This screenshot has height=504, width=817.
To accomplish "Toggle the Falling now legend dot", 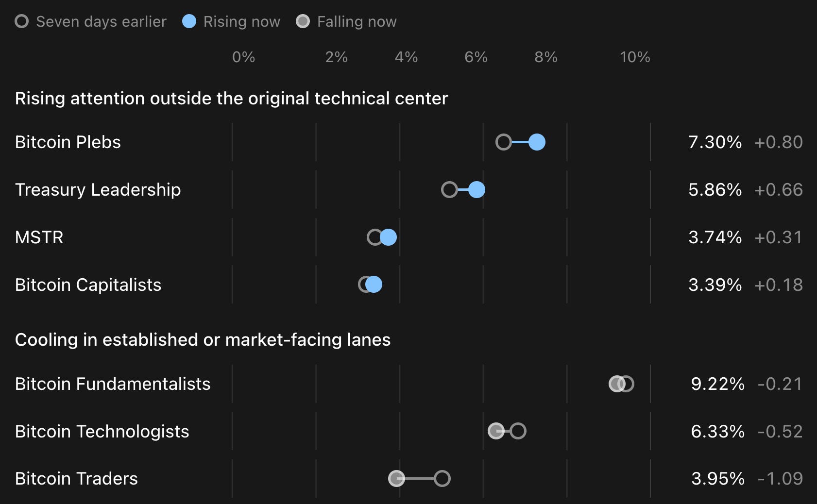I will 303,21.
